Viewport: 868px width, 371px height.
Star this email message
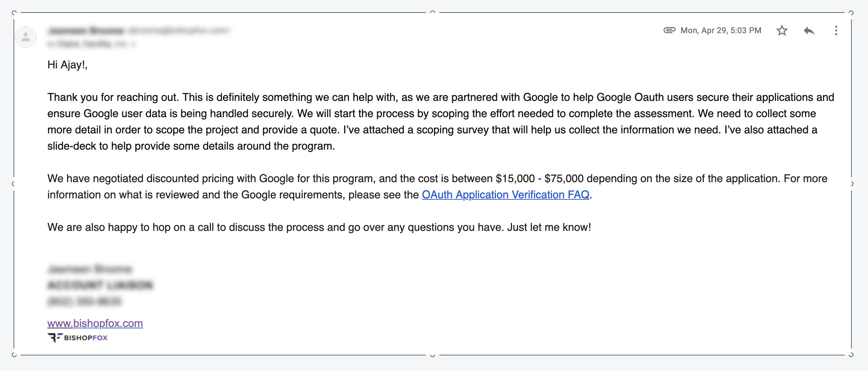click(x=782, y=31)
